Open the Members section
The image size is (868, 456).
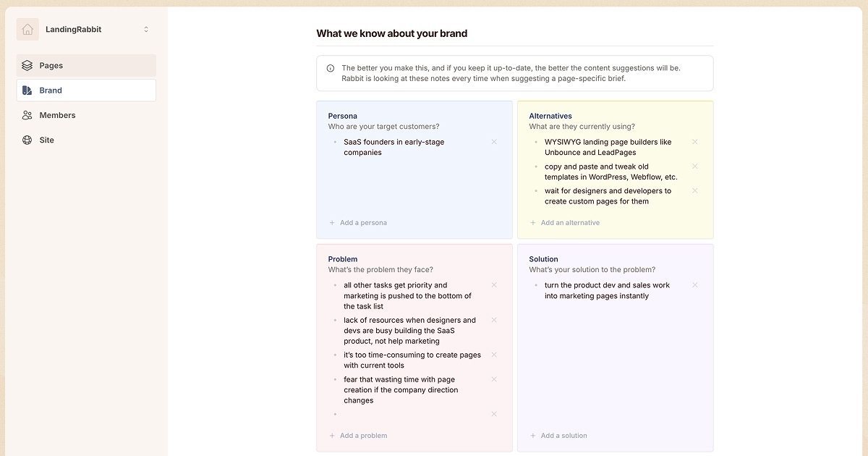pos(57,115)
